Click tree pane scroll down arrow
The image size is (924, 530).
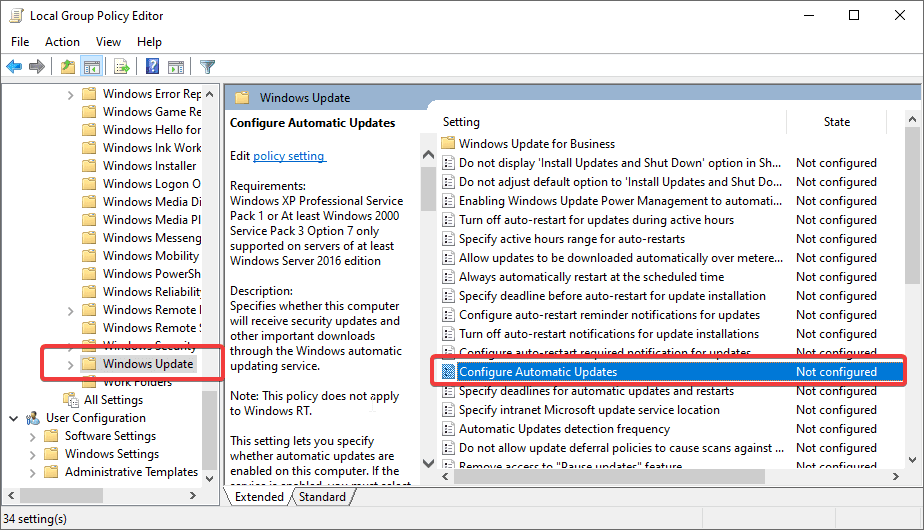(210, 478)
